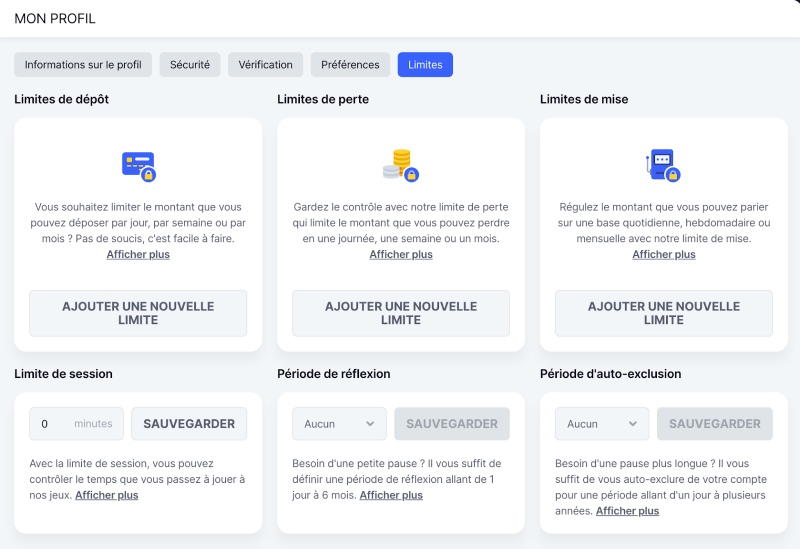This screenshot has height=549, width=800.
Task: Open the Vérification tab
Action: coord(265,65)
